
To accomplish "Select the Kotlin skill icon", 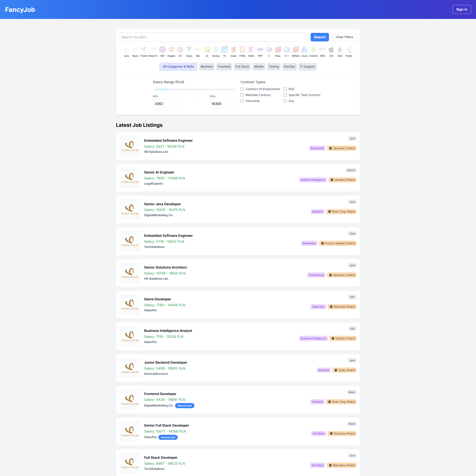I will click(x=251, y=50).
